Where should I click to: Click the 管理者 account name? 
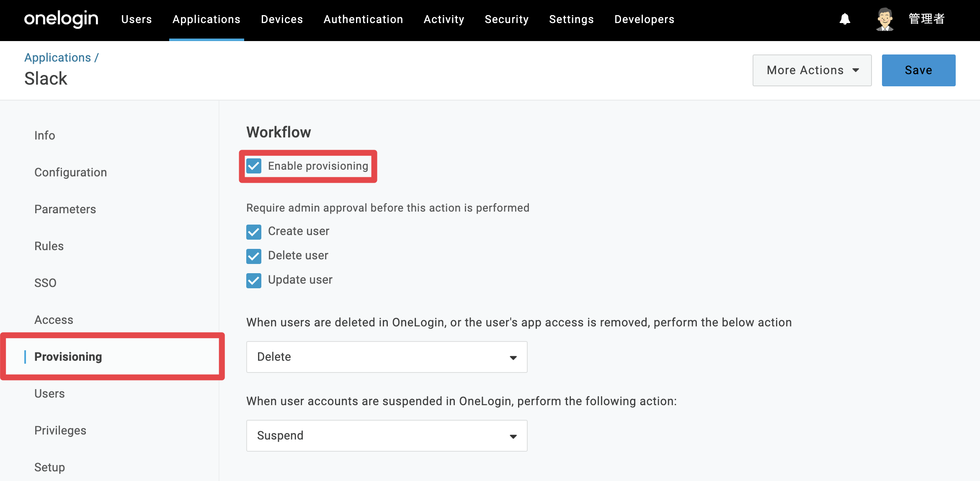pyautogui.click(x=927, y=19)
